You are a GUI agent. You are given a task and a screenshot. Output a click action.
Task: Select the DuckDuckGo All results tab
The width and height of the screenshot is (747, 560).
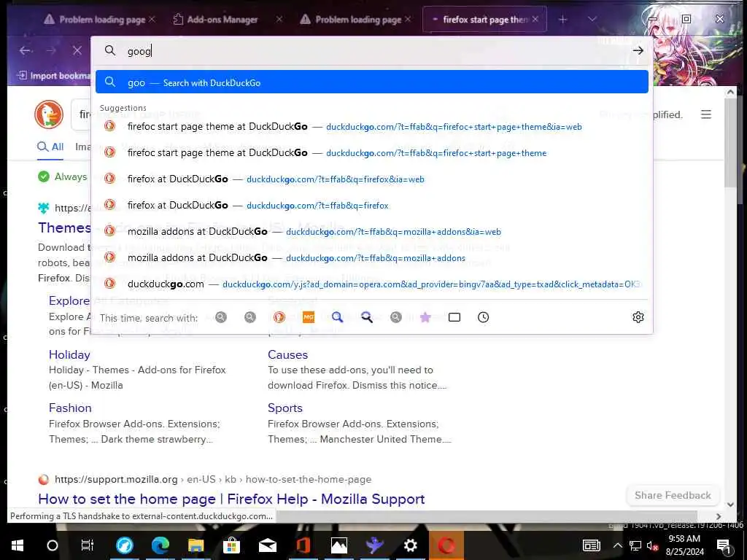(x=50, y=147)
